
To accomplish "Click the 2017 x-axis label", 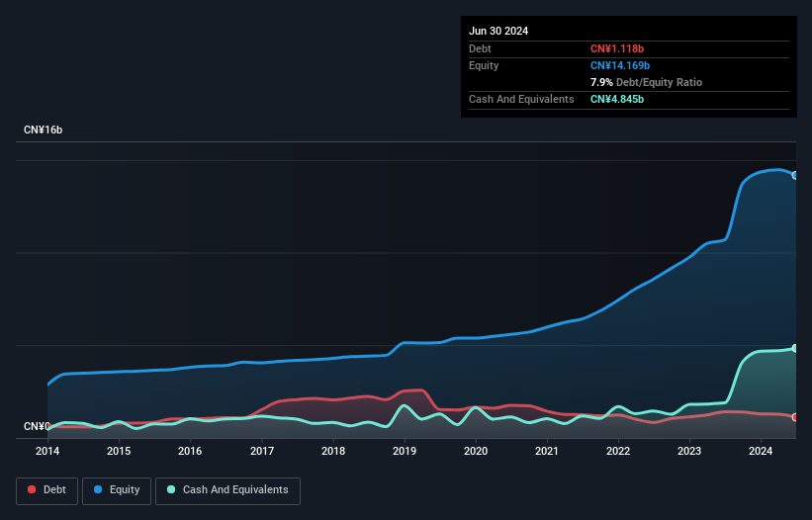I will coord(262,451).
